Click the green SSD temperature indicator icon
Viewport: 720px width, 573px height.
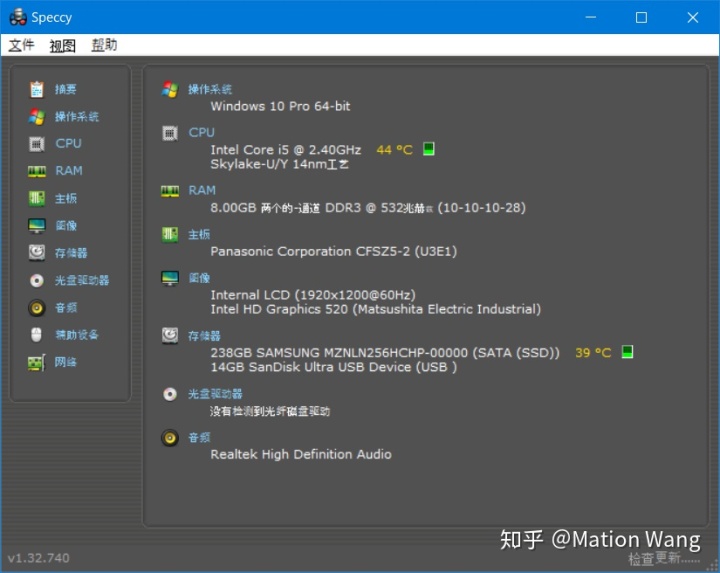[x=627, y=352]
